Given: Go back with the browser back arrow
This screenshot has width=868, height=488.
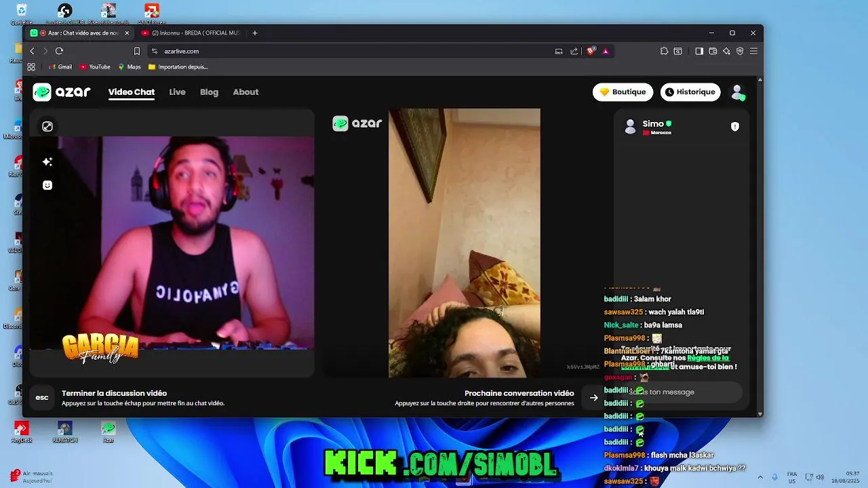Looking at the screenshot, I should (x=32, y=51).
